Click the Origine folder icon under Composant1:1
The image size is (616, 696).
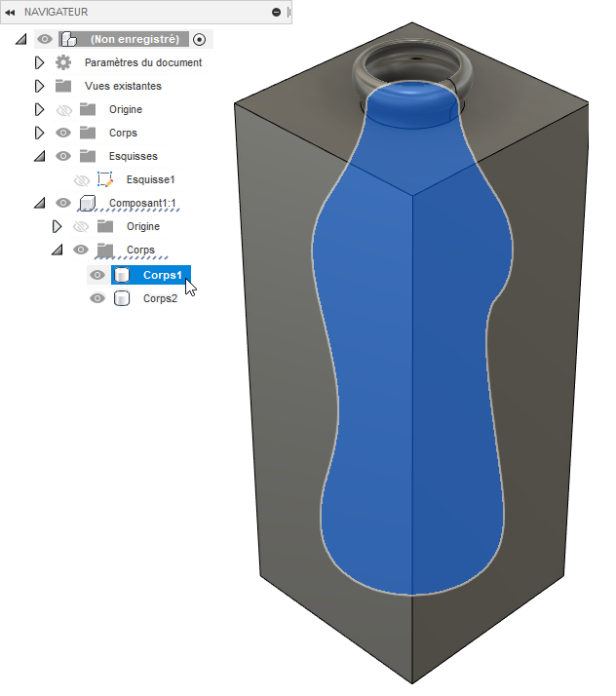(105, 226)
